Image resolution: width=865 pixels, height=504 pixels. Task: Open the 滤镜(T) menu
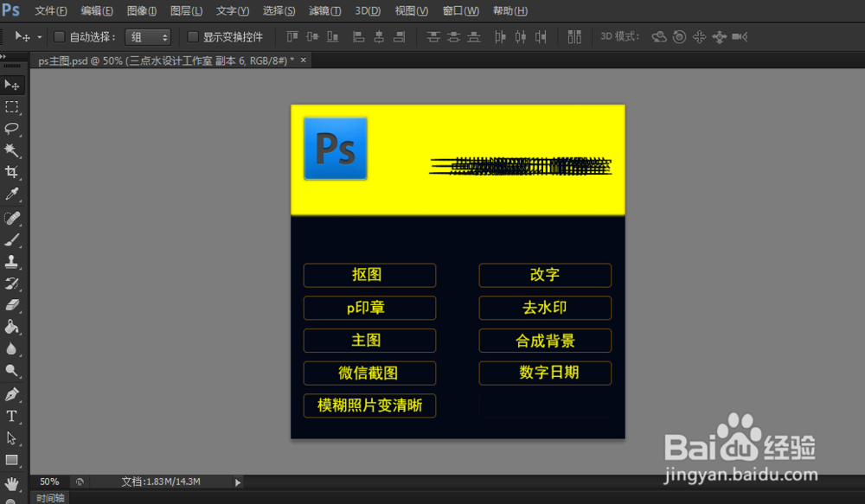325,11
